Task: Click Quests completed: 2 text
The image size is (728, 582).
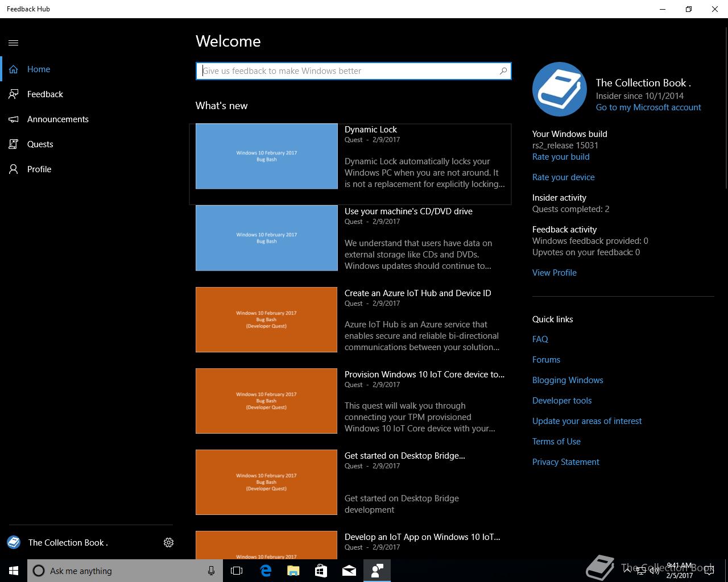Action: (x=571, y=209)
